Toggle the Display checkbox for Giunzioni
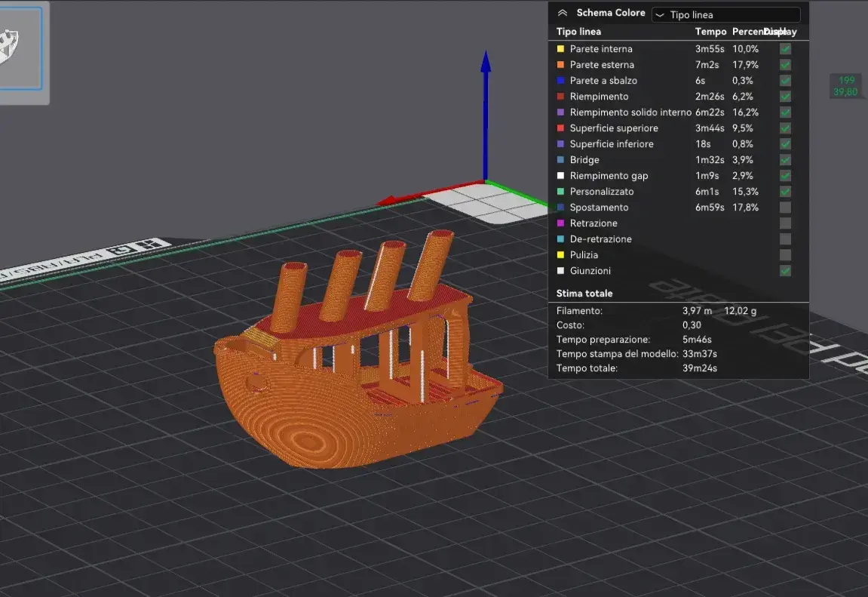The height and width of the screenshot is (597, 868). coord(784,270)
